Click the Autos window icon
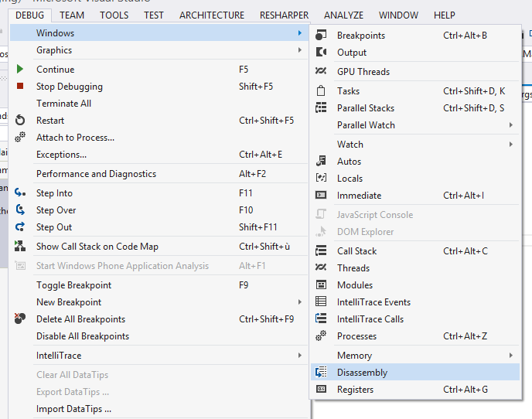This screenshot has width=532, height=419. point(321,161)
